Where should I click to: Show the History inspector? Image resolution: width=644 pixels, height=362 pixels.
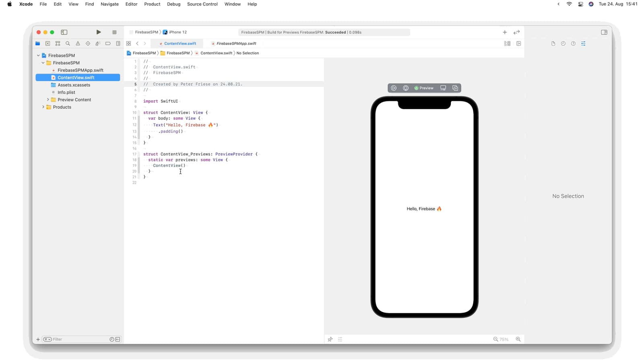coord(563,43)
